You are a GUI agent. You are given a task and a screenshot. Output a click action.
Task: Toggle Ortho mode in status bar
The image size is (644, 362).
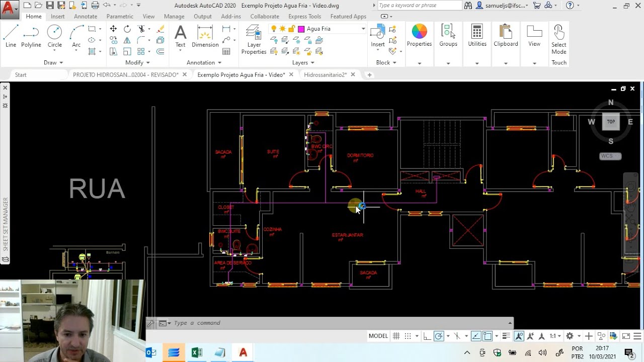click(427, 336)
